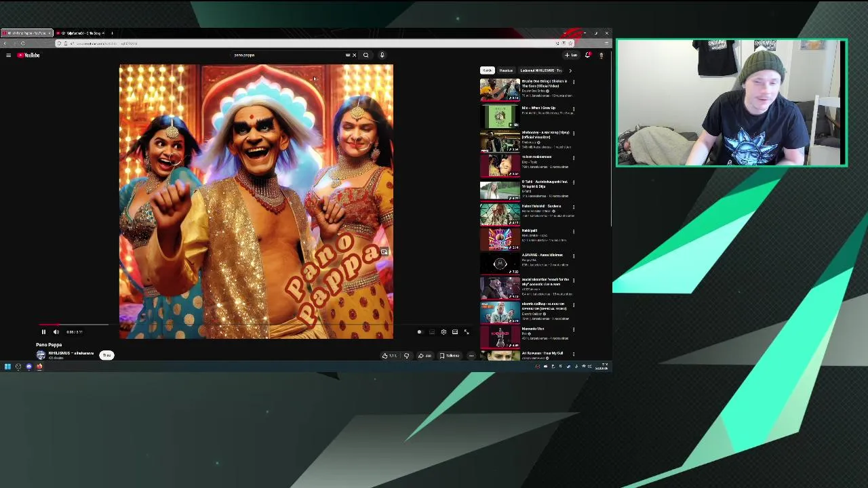Open the Windows Start button
This screenshot has width=868, height=488.
7,367
